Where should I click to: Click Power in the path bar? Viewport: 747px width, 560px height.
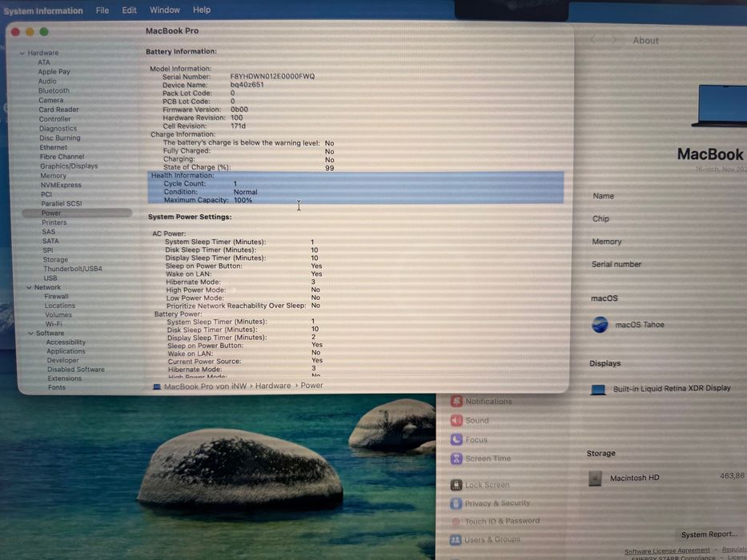312,386
